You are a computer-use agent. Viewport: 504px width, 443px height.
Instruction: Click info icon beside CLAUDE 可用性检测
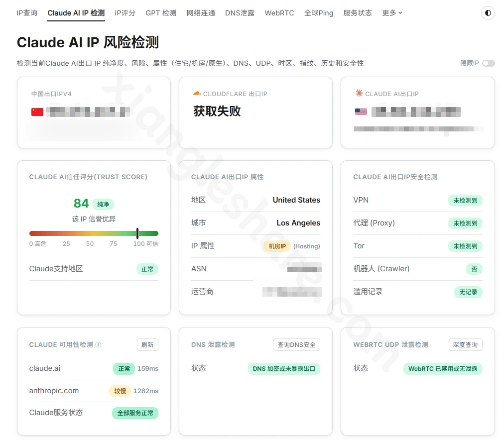point(98,345)
